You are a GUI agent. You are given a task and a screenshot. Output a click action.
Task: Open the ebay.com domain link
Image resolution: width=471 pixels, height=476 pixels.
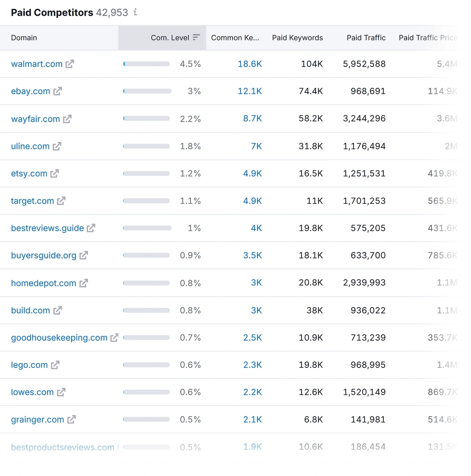31,91
